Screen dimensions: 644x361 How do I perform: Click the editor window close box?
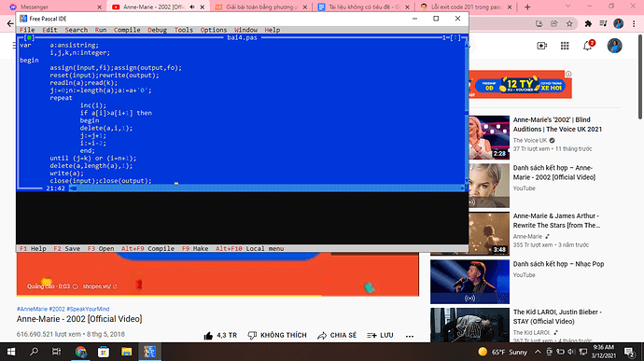(x=29, y=37)
